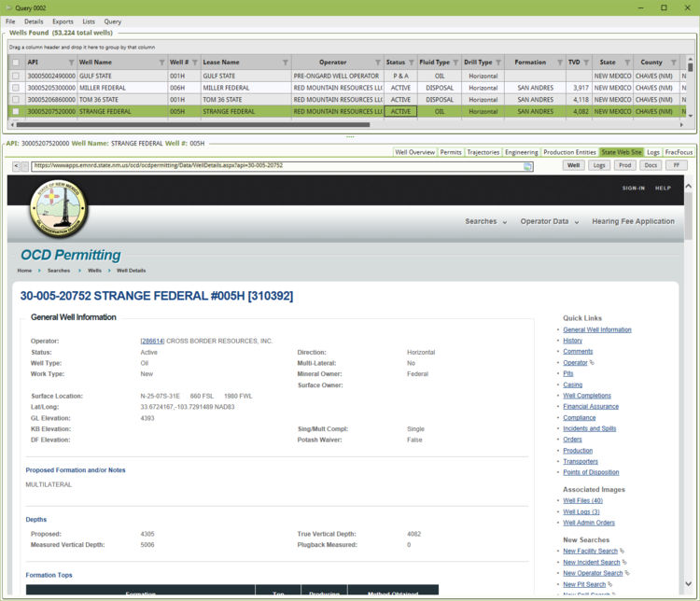
Task: Check the box for STRANGE FEDERAL row
Action: click(x=16, y=111)
